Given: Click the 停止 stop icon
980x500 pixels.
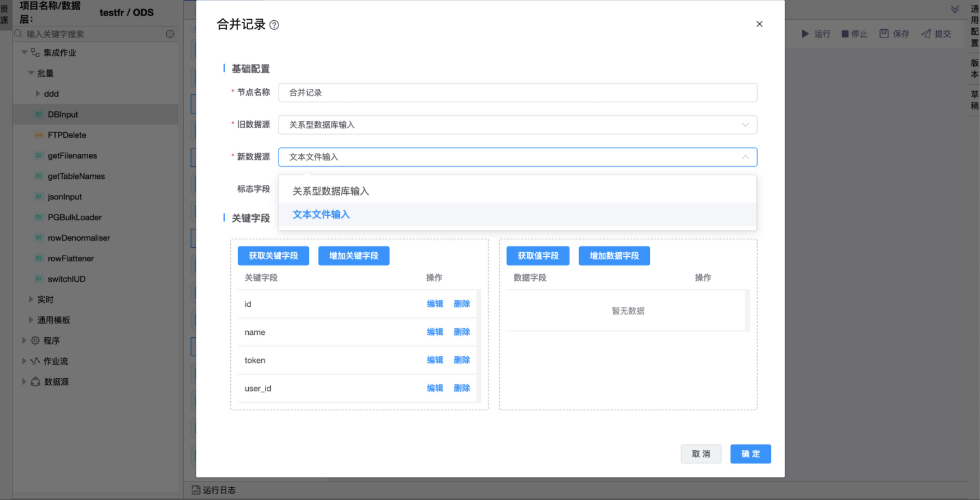Looking at the screenshot, I should point(845,34).
